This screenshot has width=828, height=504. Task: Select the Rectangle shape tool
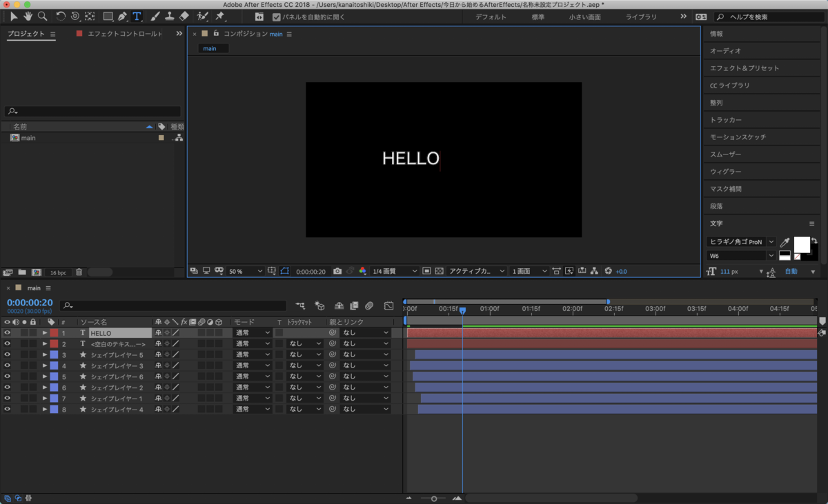(108, 16)
